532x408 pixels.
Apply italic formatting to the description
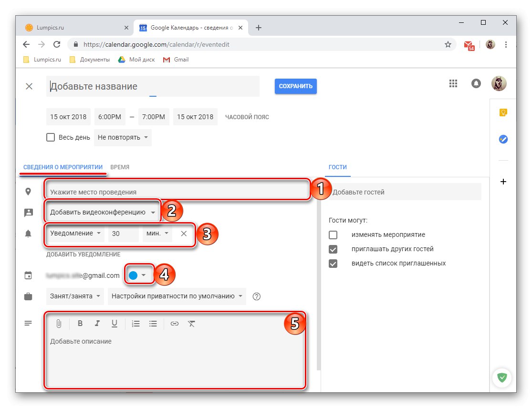[97, 324]
